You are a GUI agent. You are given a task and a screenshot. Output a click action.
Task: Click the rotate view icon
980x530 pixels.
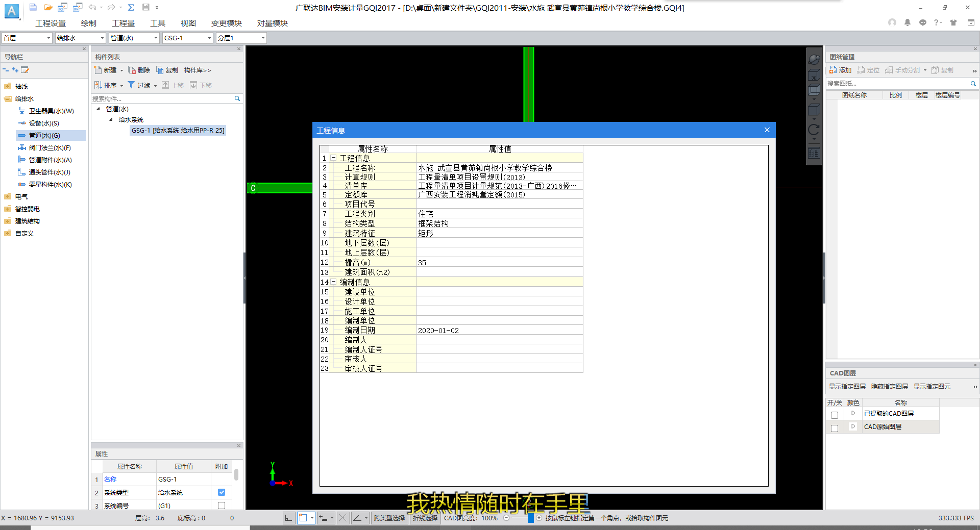pos(814,130)
